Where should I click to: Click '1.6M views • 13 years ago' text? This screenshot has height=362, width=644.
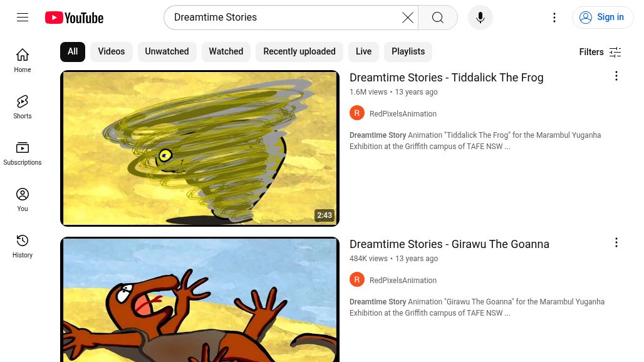point(393,92)
